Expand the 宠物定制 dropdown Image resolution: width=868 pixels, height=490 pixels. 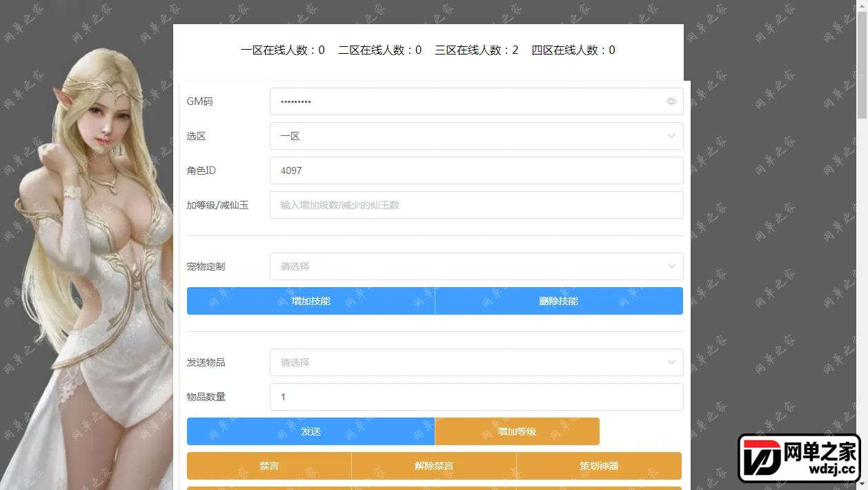tap(476, 266)
